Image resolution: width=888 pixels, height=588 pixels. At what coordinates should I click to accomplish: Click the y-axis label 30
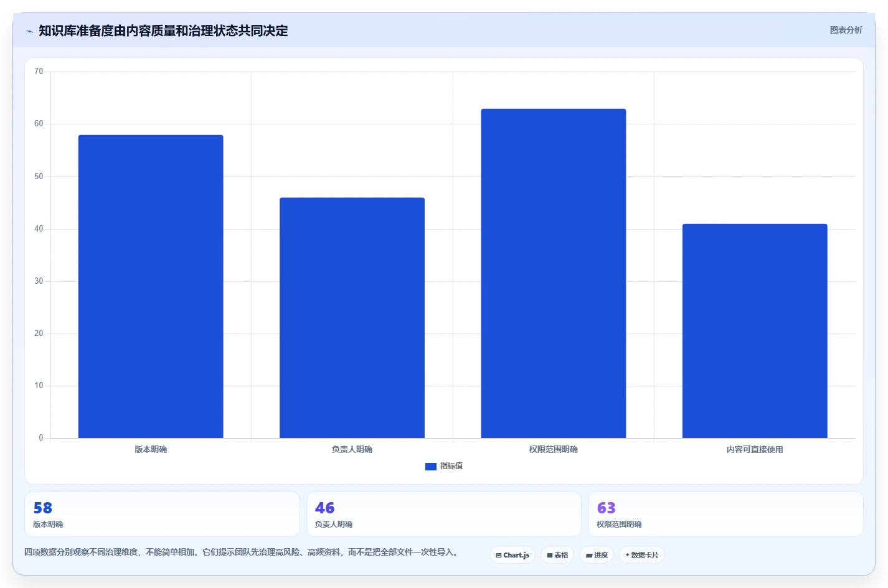[x=39, y=281]
